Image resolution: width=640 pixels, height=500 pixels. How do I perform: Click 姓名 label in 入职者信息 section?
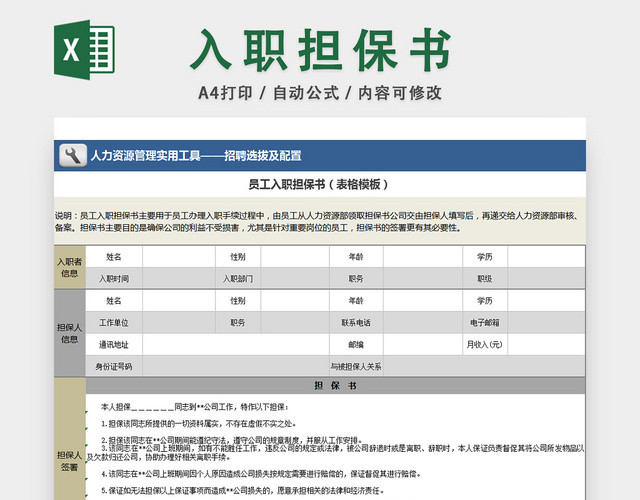pos(114,257)
